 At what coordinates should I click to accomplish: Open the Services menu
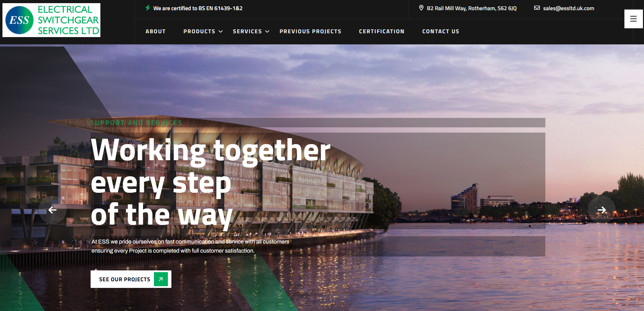pyautogui.click(x=247, y=31)
